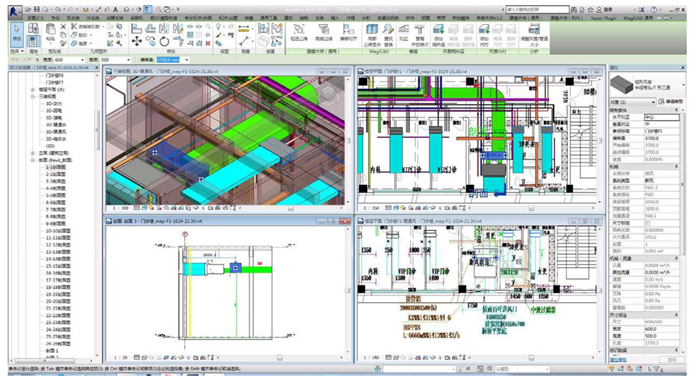The height and width of the screenshot is (383, 700).
Task: Collapse the constraints section in Properties panel
Action: click(676, 110)
